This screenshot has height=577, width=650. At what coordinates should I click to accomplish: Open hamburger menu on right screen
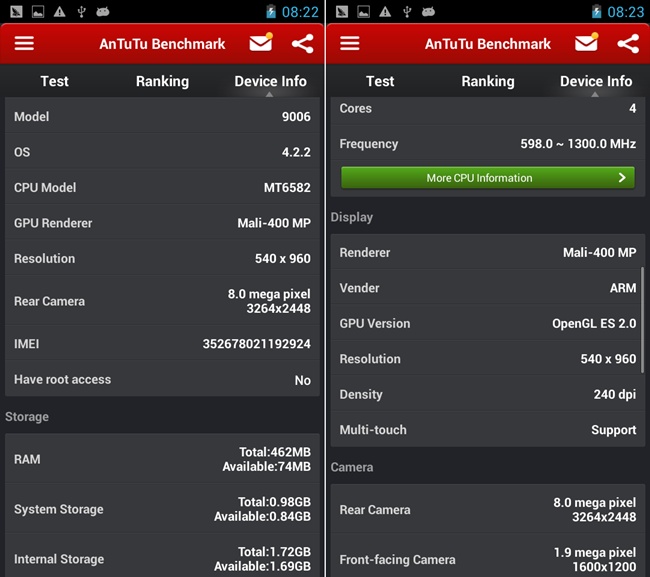click(349, 44)
